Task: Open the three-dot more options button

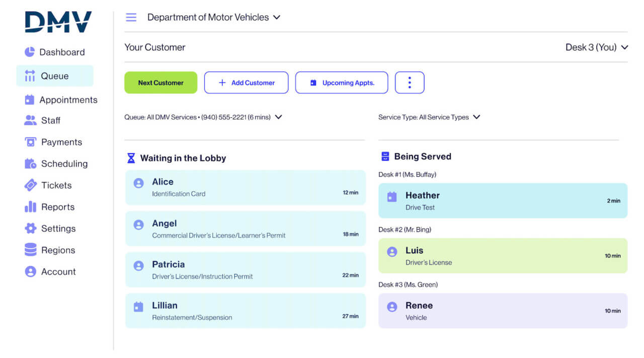Action: pyautogui.click(x=410, y=83)
